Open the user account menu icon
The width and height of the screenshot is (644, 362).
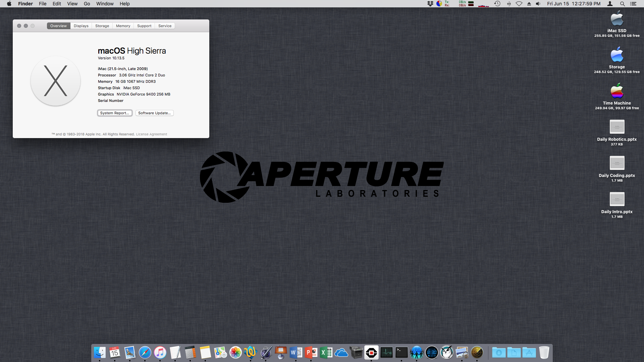[610, 4]
